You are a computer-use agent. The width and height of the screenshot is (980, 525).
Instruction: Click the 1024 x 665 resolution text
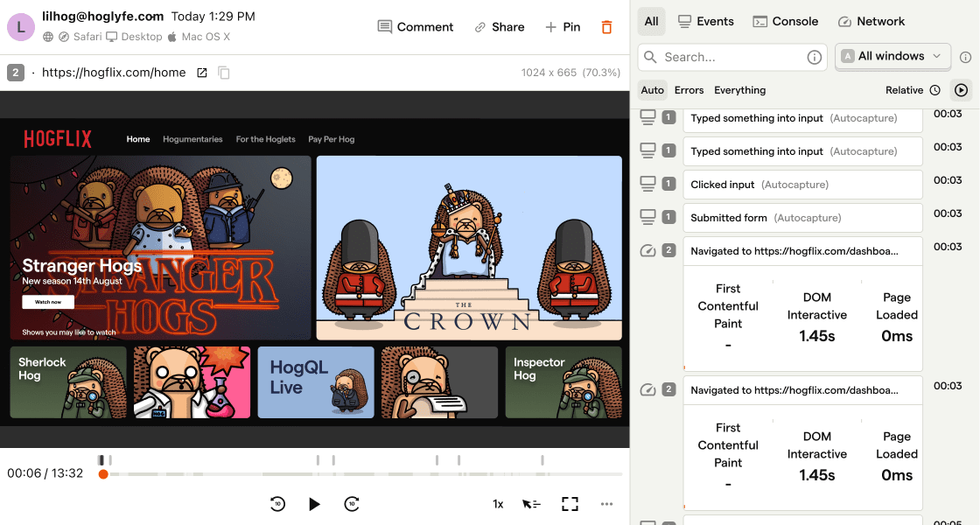(x=549, y=73)
